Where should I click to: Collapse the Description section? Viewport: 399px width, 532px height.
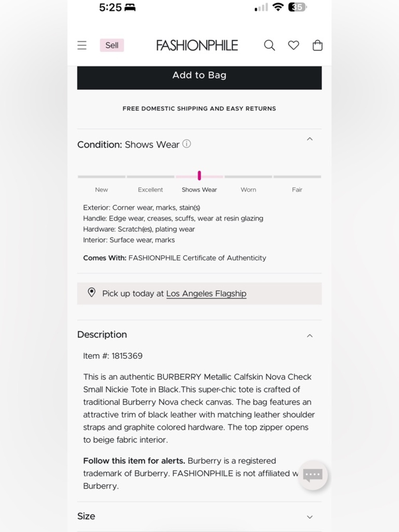click(310, 336)
